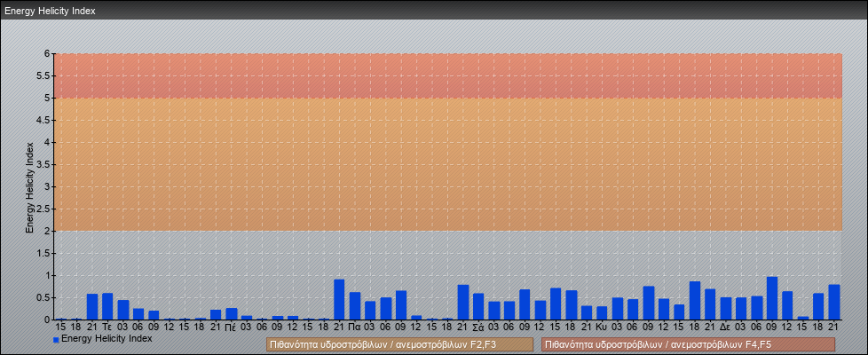This screenshot has width=868, height=355.
Task: Select the F4,F5 tornado probability legend box
Action: [688, 344]
